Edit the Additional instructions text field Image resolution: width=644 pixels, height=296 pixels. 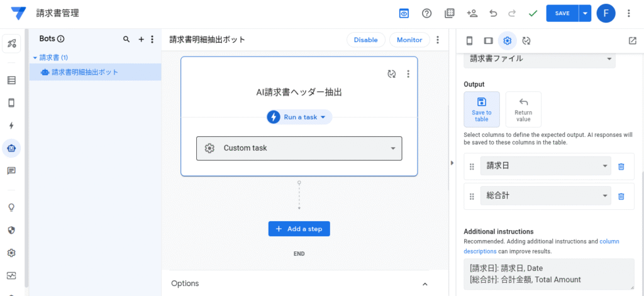click(x=548, y=274)
